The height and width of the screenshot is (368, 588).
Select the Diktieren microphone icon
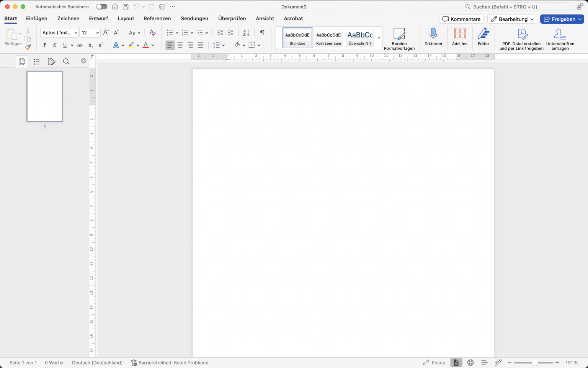point(433,38)
